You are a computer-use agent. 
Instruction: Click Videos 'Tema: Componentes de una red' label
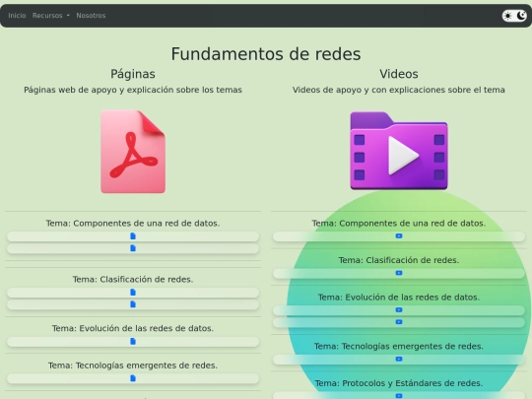[x=399, y=224]
